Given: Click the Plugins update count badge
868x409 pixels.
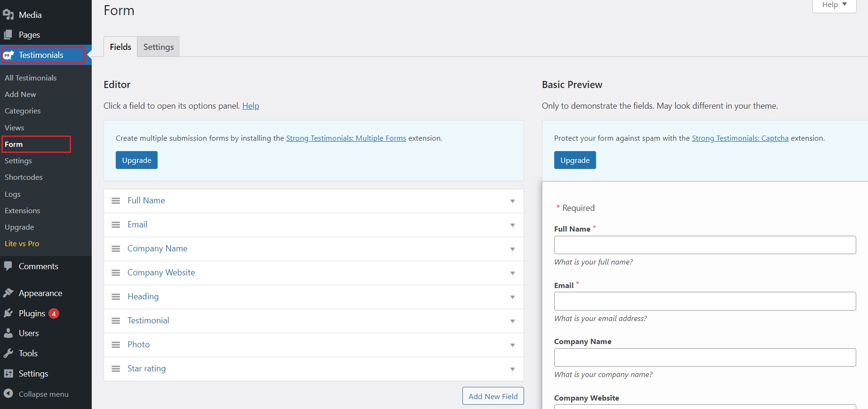Looking at the screenshot, I should pyautogui.click(x=54, y=313).
